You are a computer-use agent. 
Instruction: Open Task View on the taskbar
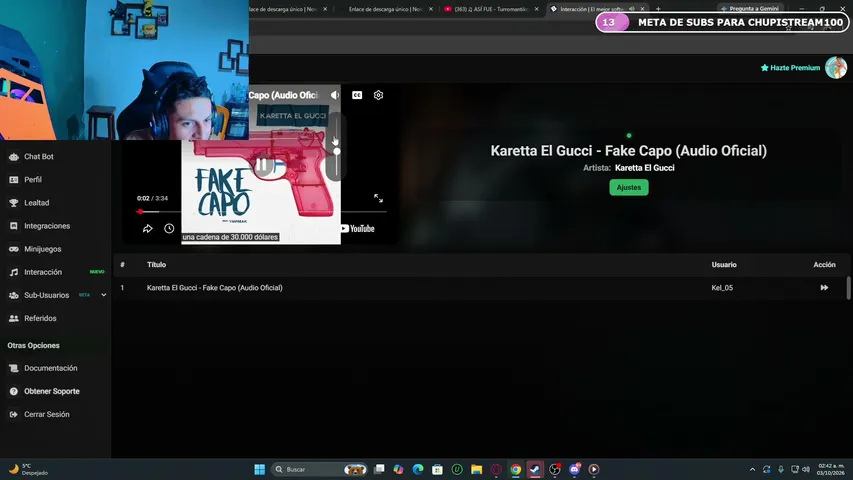coord(379,469)
